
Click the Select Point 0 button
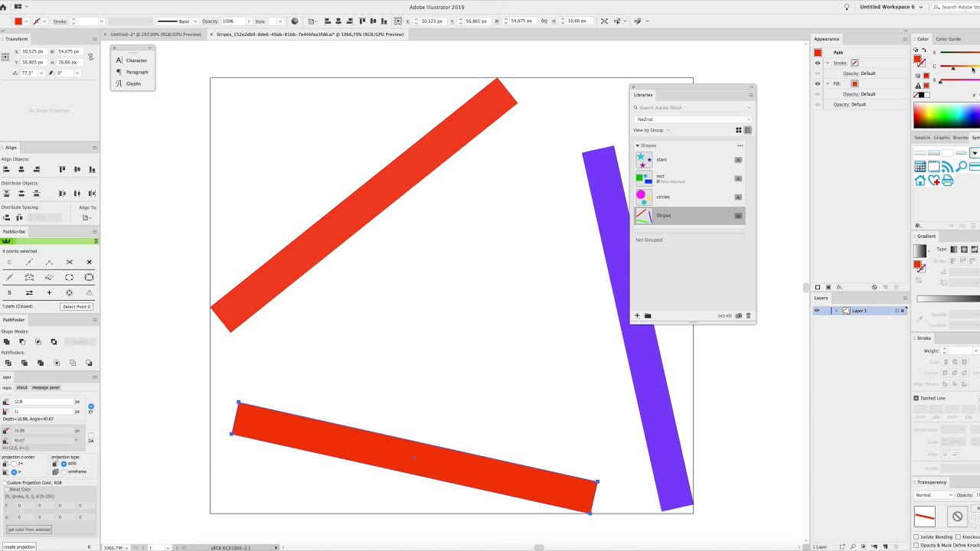[x=77, y=306]
